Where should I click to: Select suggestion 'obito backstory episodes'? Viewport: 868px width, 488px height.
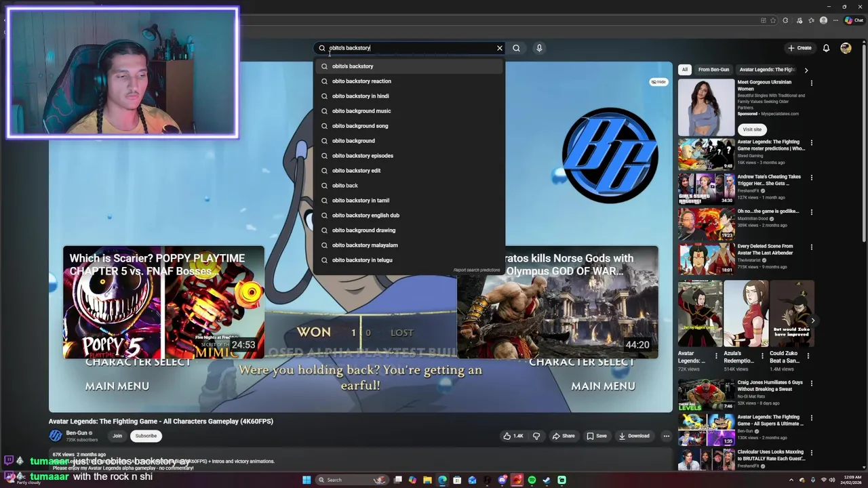[x=409, y=156]
